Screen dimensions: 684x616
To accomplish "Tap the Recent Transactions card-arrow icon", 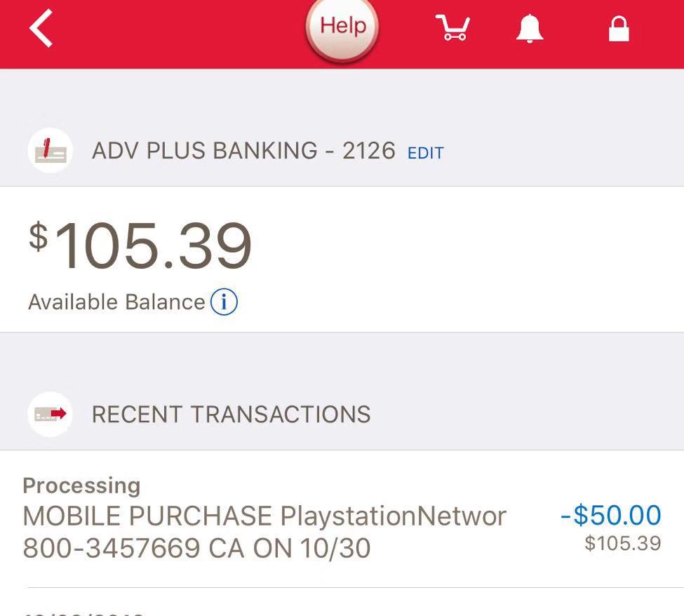I will (x=51, y=414).
